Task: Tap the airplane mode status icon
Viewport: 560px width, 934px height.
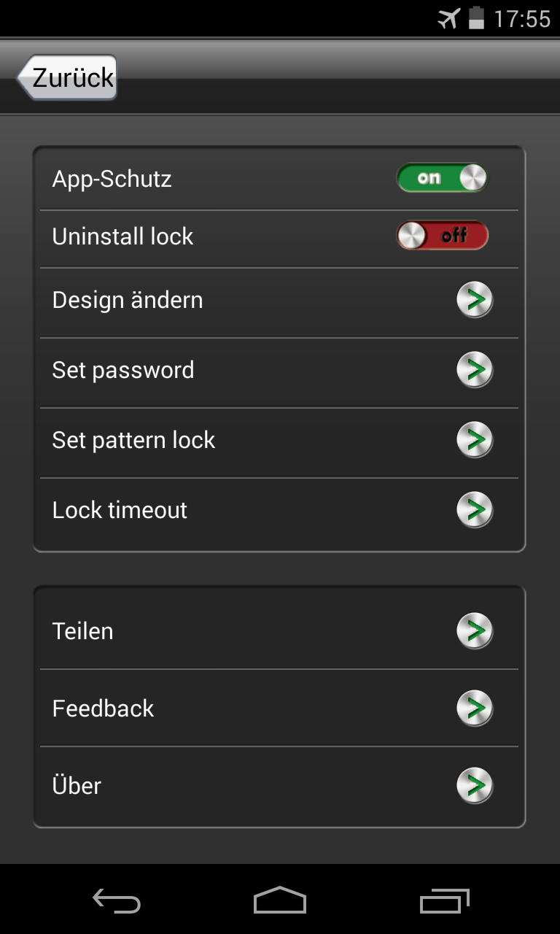Action: pos(449,18)
